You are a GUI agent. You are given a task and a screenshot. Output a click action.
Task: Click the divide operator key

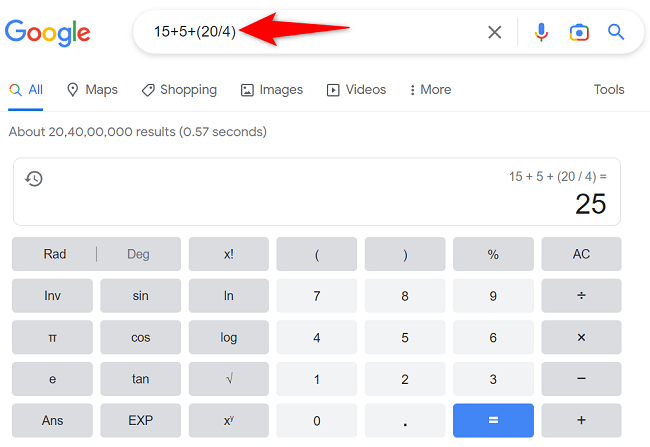click(x=581, y=296)
